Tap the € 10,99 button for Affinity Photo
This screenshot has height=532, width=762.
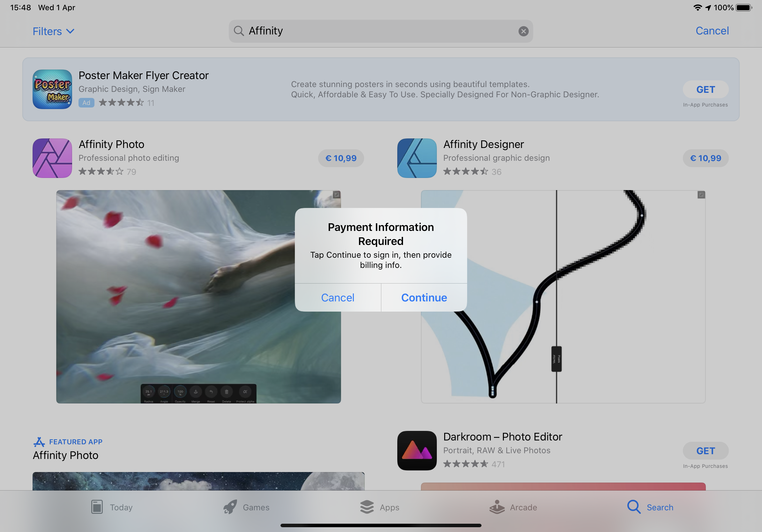pos(341,158)
